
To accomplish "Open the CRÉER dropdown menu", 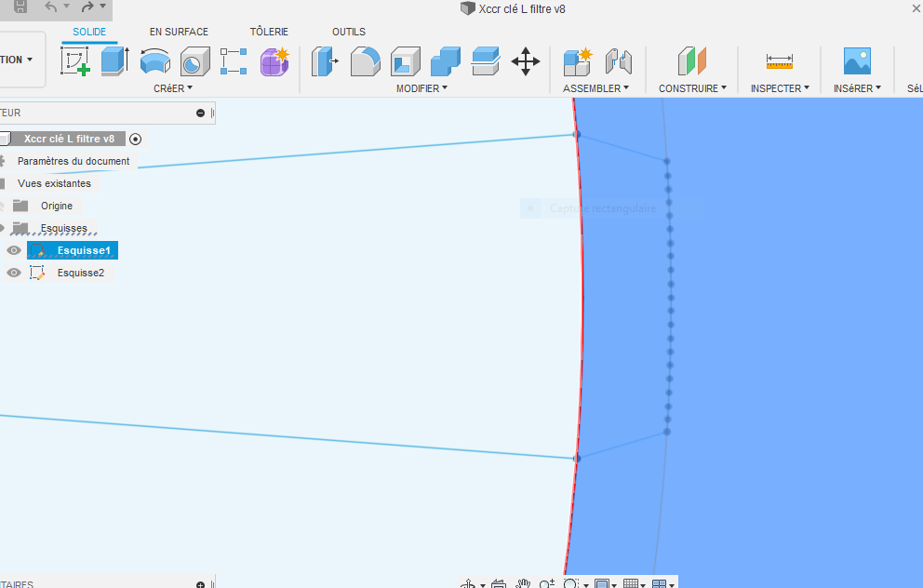I will [x=173, y=88].
